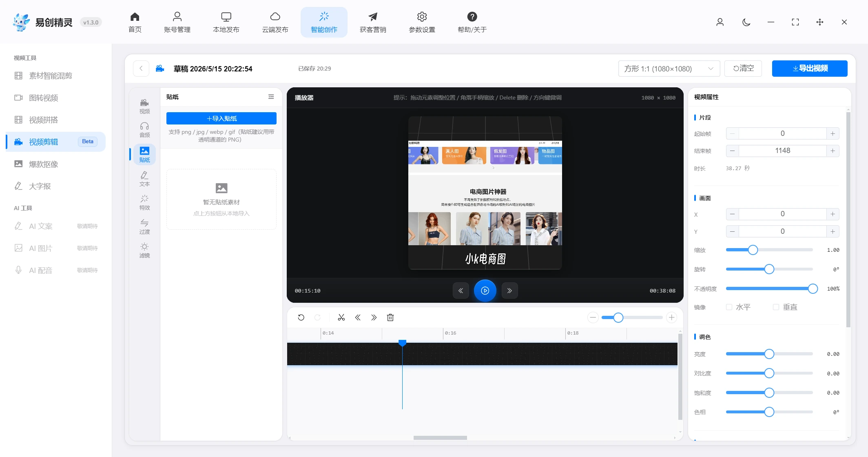
Task: Toggle fullscreen window icon
Action: tap(795, 22)
